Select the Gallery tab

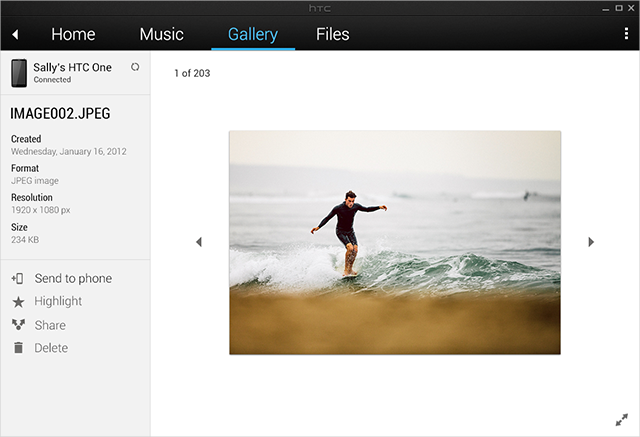[x=252, y=34]
